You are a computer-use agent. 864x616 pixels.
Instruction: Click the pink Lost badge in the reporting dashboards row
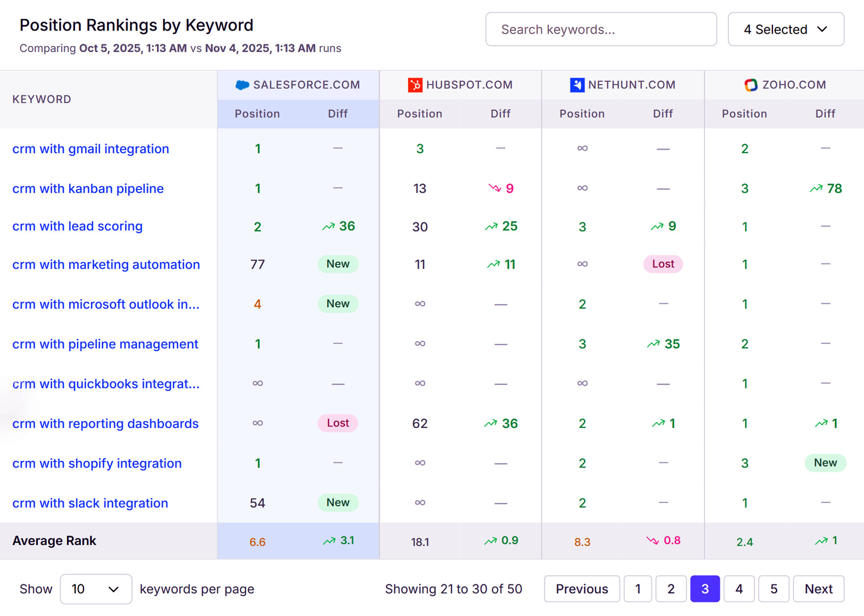coord(337,423)
